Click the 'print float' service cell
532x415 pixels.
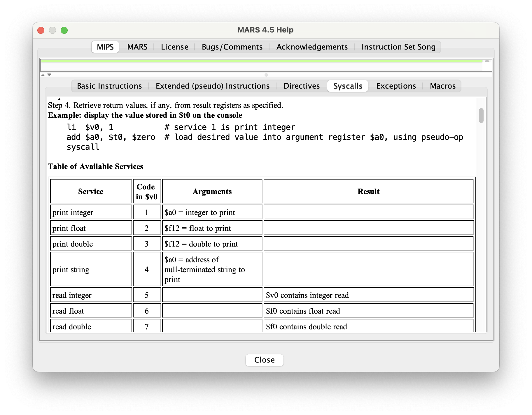pyautogui.click(x=91, y=228)
